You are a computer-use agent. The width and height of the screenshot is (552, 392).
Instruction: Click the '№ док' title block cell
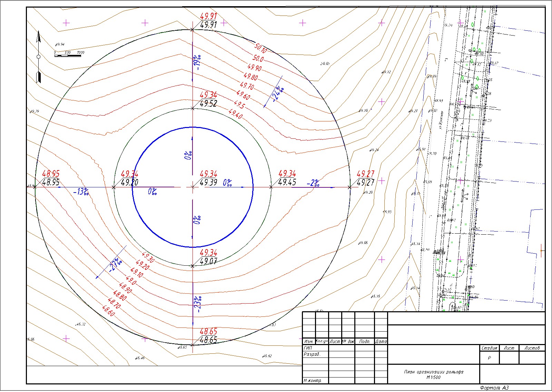coord(348,341)
